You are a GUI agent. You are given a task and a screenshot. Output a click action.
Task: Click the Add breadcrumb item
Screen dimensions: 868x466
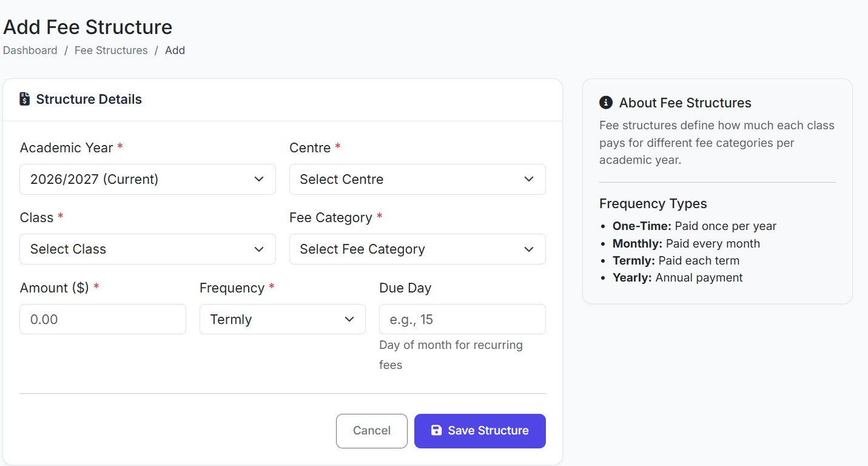175,50
